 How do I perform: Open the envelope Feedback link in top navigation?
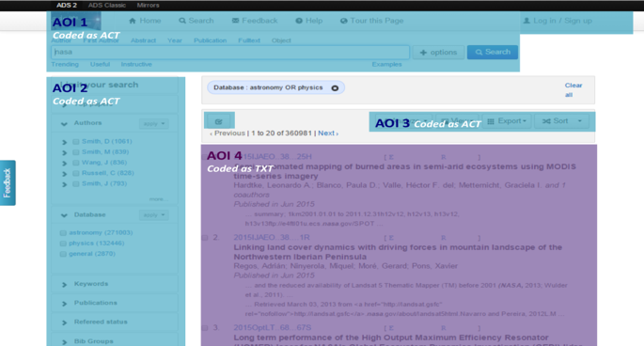pyautogui.click(x=255, y=21)
